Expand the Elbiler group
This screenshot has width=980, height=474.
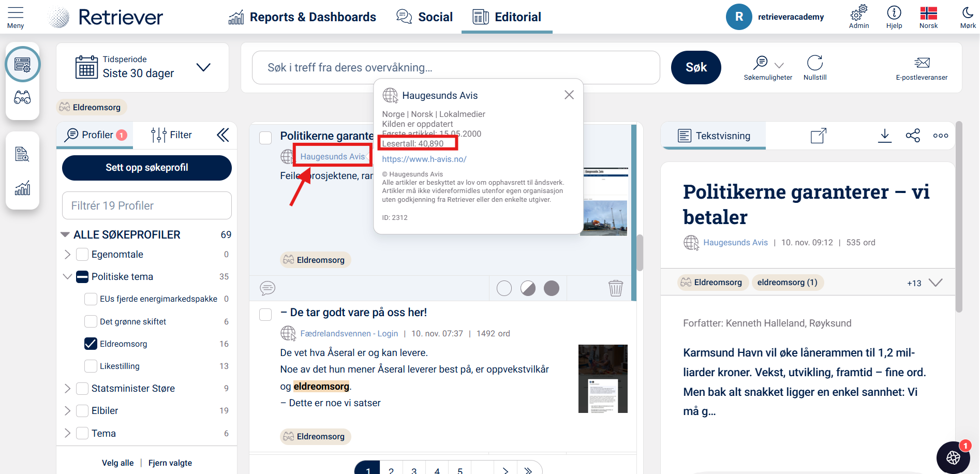click(x=67, y=411)
